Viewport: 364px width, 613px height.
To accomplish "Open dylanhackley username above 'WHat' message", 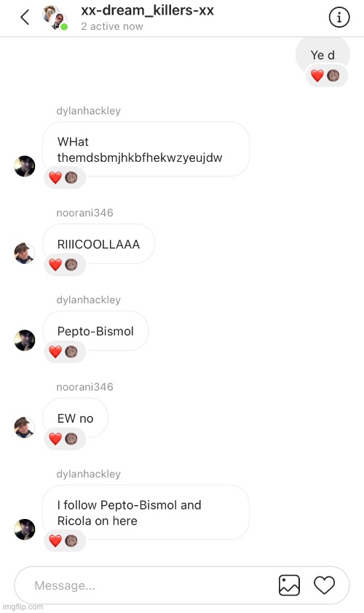I will coord(89,111).
